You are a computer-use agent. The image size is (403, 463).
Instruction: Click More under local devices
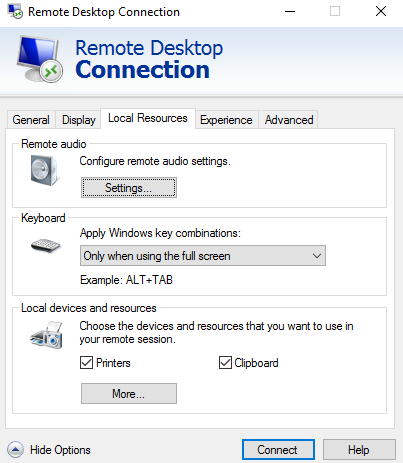pyautogui.click(x=129, y=394)
